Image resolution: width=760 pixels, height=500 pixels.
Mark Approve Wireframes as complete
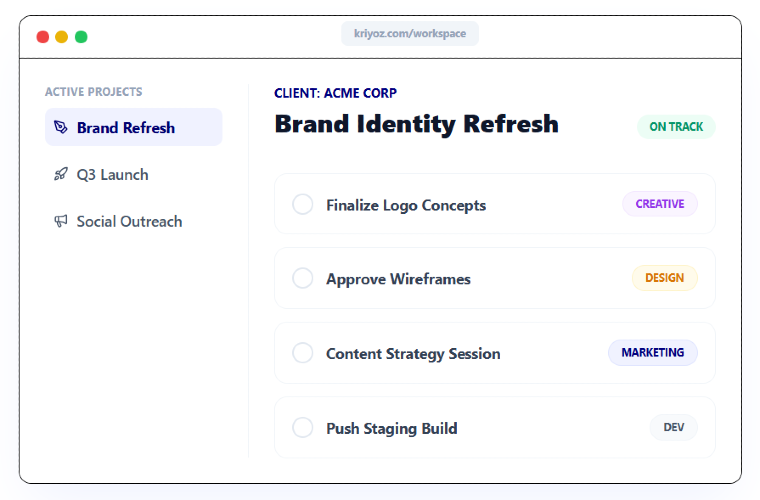[302, 278]
